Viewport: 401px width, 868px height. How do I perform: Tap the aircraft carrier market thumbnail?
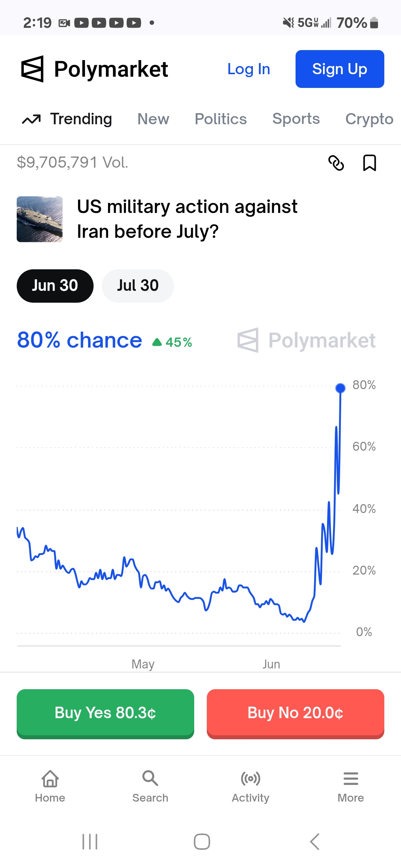[40, 219]
